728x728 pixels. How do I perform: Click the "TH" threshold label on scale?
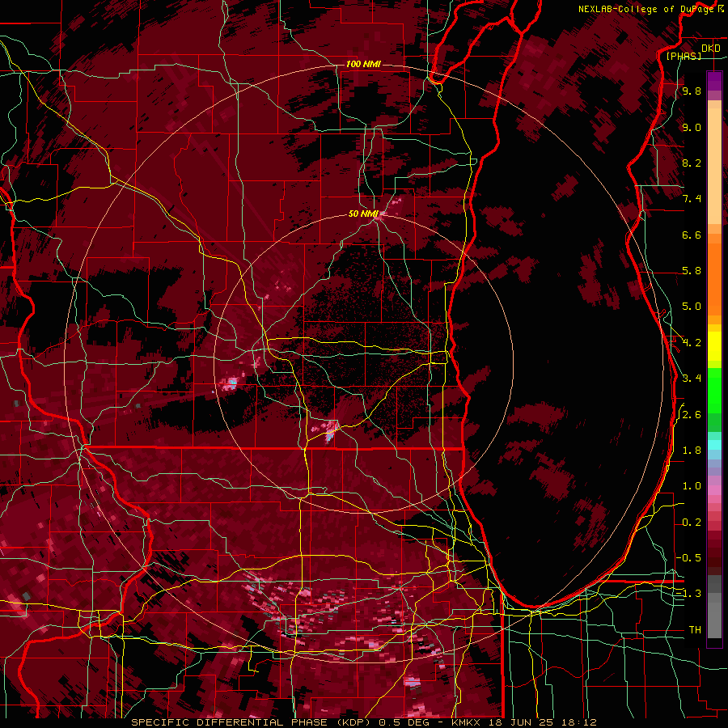[x=695, y=630]
